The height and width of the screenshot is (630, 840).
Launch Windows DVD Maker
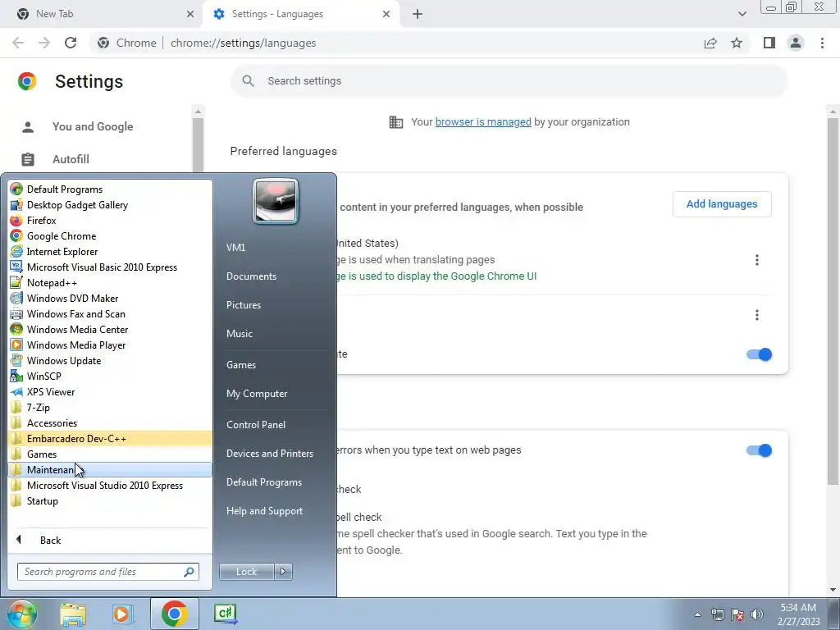coord(111,298)
